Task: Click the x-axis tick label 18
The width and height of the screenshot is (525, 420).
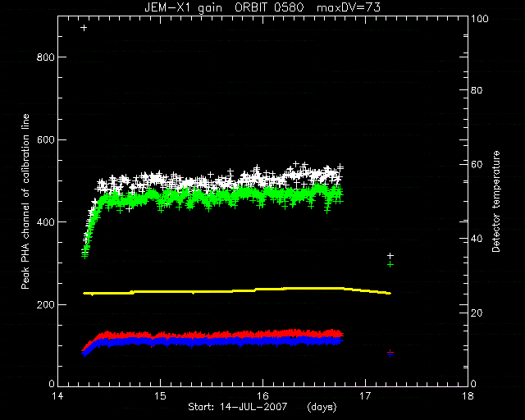Action: tap(468, 396)
